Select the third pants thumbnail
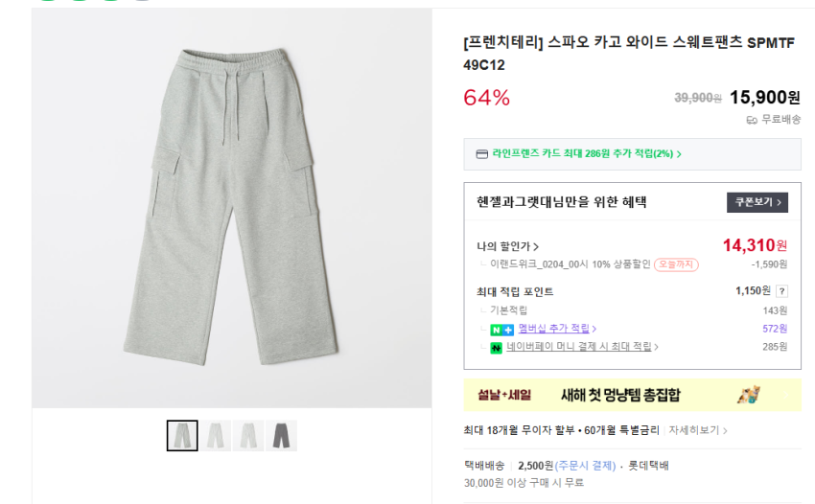 coord(248,436)
